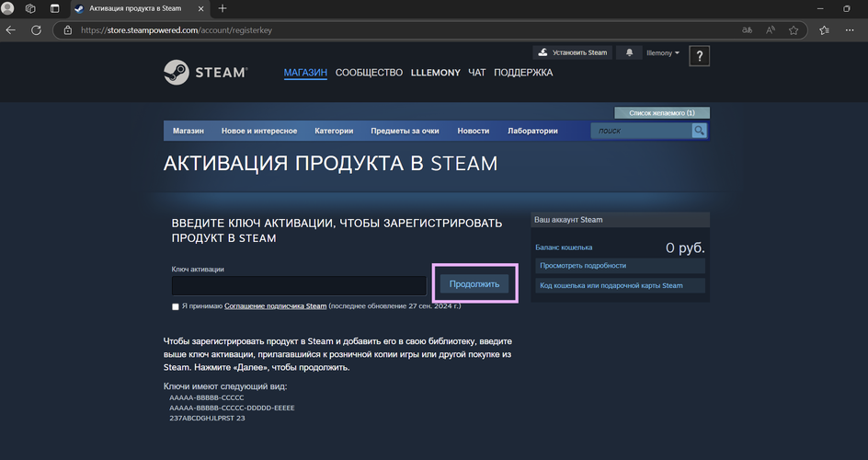Minimize the browser window

(820, 8)
